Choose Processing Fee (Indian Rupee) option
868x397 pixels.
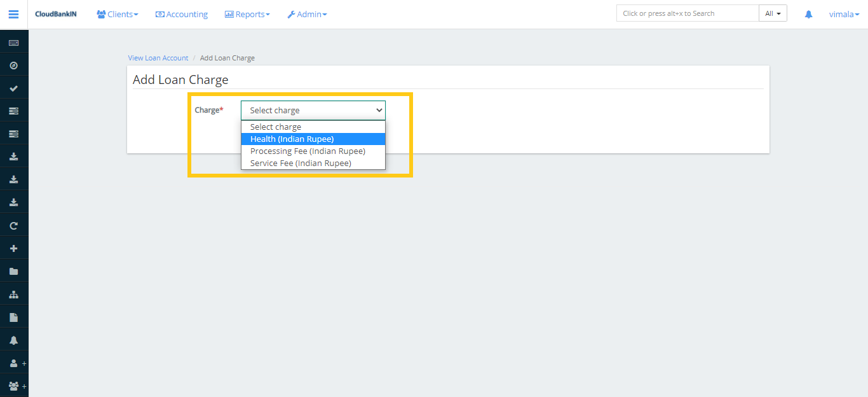click(x=308, y=151)
